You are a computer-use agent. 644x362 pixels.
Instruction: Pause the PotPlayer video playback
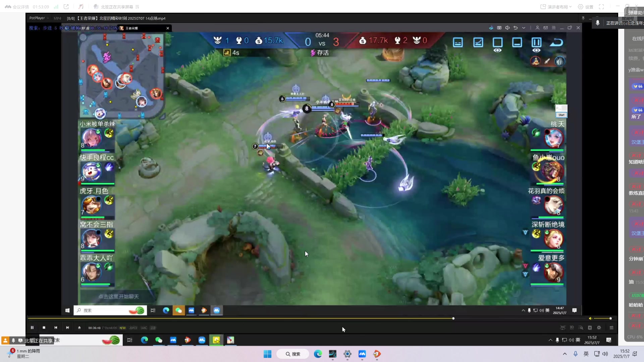pyautogui.click(x=32, y=328)
